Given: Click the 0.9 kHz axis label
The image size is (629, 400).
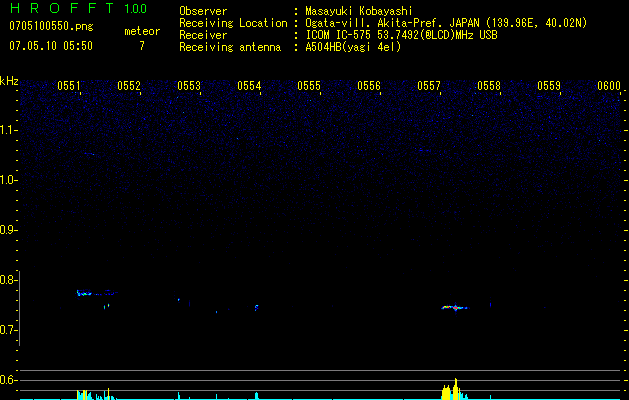Looking at the screenshot, I should [8, 230].
